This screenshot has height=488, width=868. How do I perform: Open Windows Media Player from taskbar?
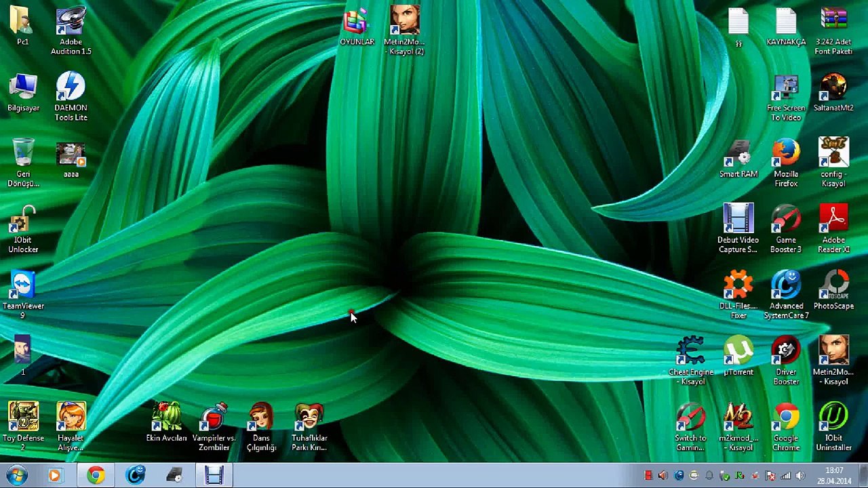pos(55,475)
